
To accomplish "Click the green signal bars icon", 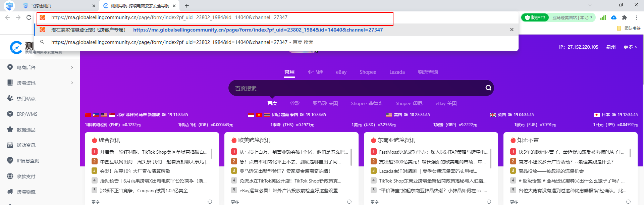I will [x=603, y=17].
